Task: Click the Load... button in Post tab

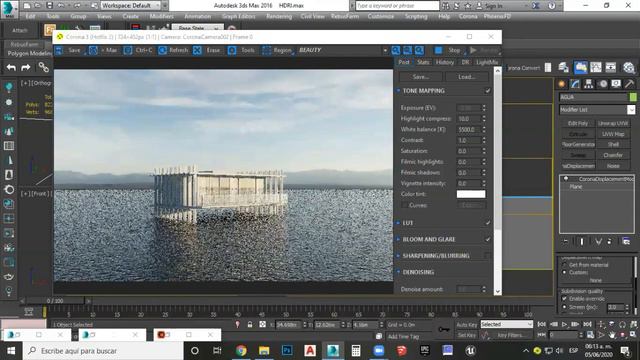Action: point(467,77)
